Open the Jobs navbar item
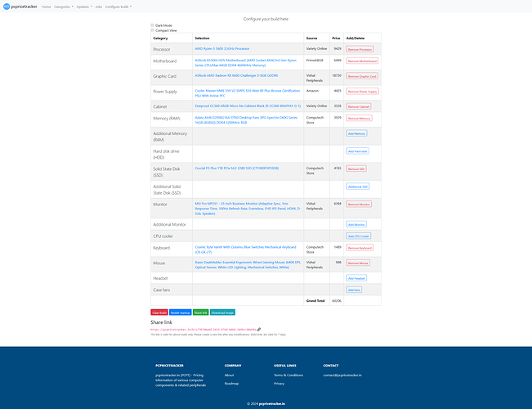 (98, 7)
